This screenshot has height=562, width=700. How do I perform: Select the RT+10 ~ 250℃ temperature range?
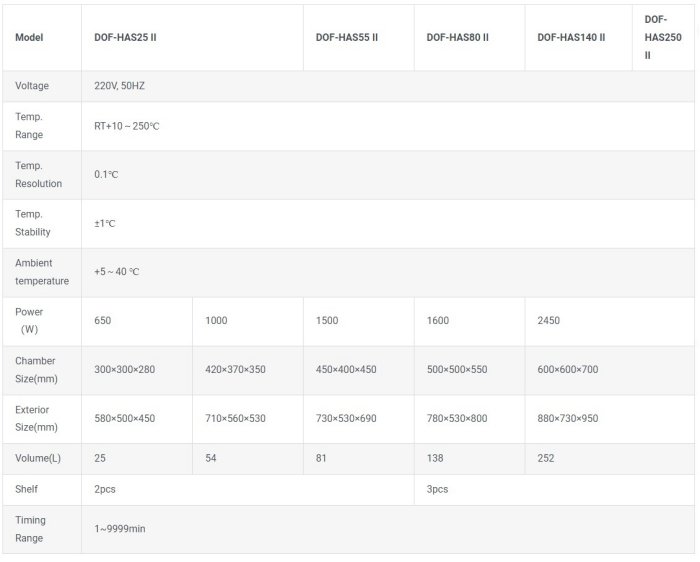coord(126,126)
